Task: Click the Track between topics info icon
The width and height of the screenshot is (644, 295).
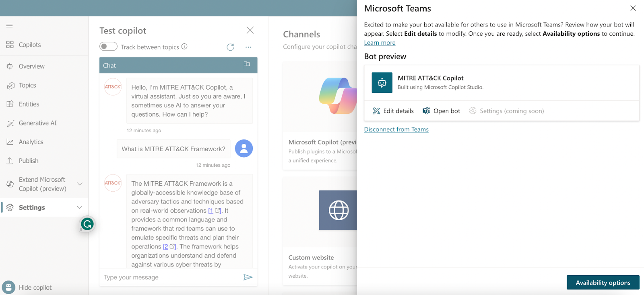Action: point(184,47)
